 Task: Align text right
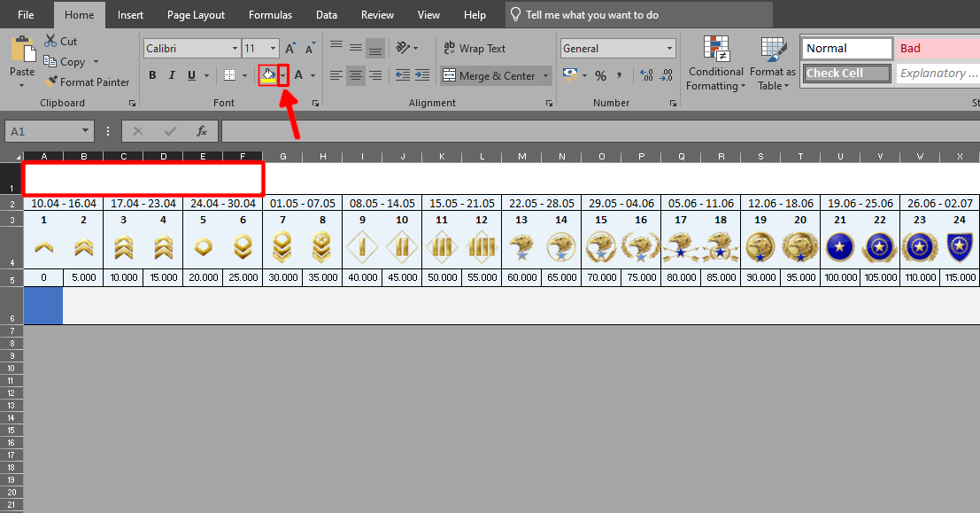pos(375,75)
